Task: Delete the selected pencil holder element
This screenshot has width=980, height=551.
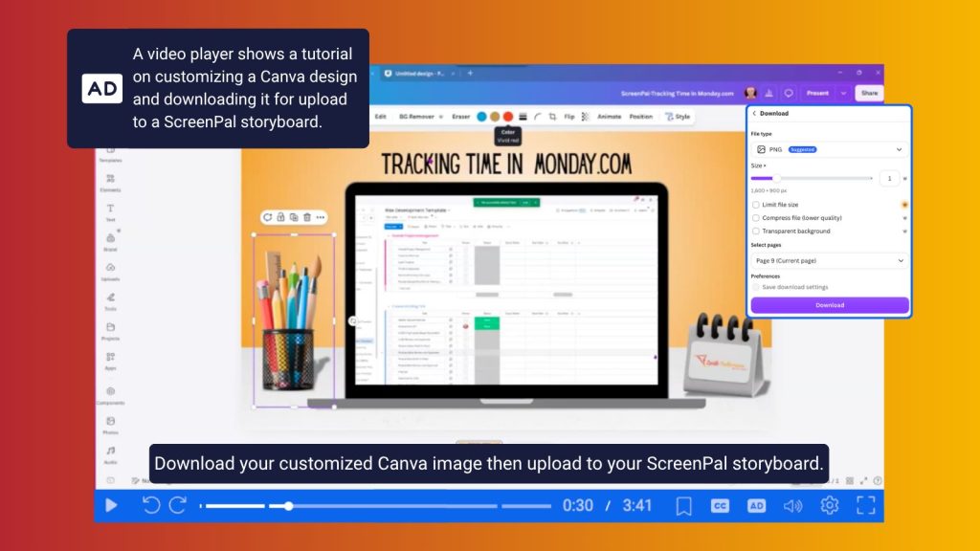Action: 307,217
